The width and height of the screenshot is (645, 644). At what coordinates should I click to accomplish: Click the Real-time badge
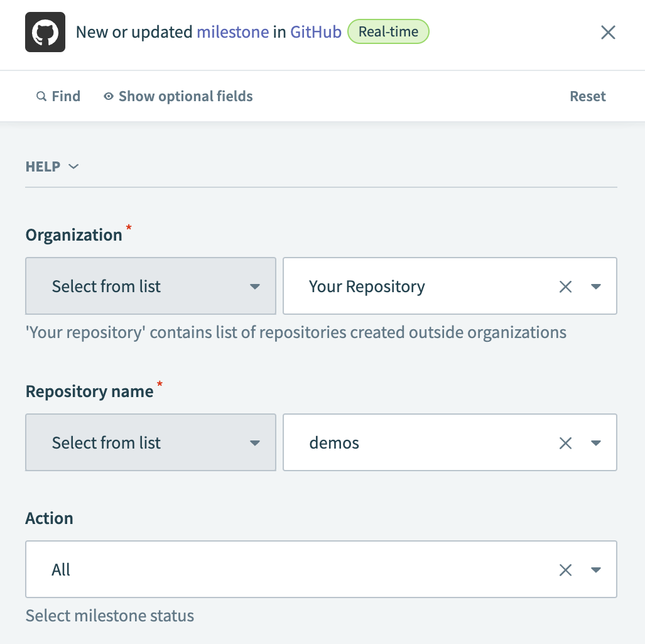(388, 31)
